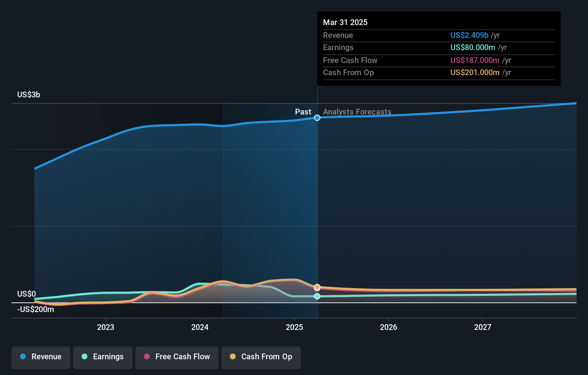Click the Analysts Forecasts label
Viewport: 588px width, 375px height.
pyautogui.click(x=357, y=112)
